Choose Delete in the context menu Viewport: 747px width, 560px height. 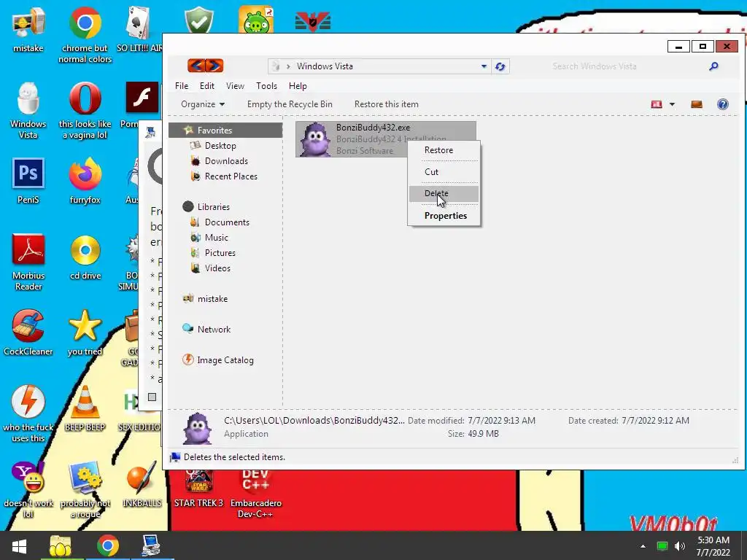click(444, 193)
